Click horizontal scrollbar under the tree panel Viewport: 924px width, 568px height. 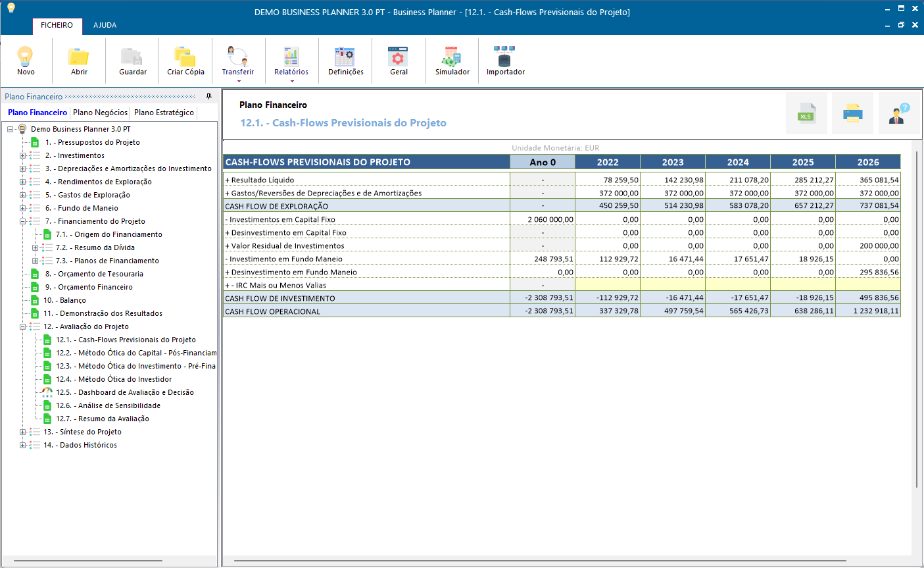88,561
